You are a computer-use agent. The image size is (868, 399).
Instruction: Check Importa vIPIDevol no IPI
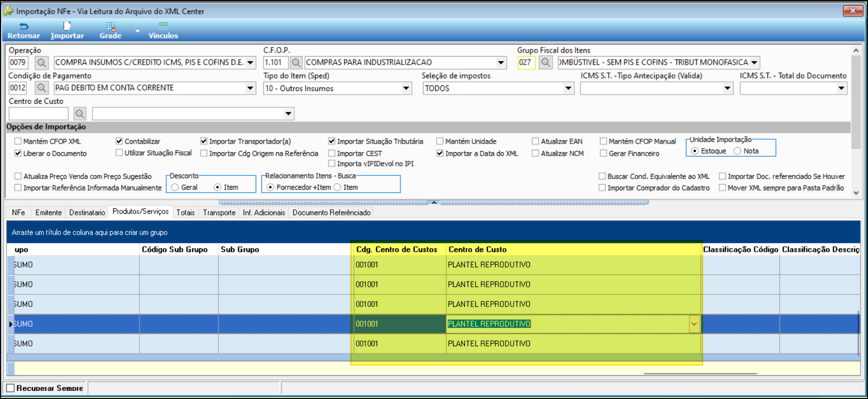(x=332, y=163)
